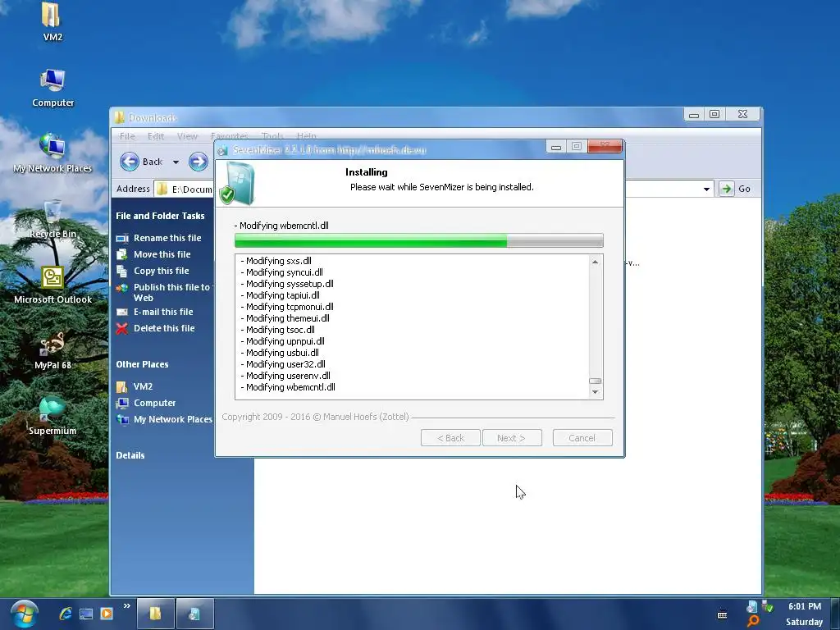Open the File menu in Downloads window
The height and width of the screenshot is (630, 840).
point(127,136)
